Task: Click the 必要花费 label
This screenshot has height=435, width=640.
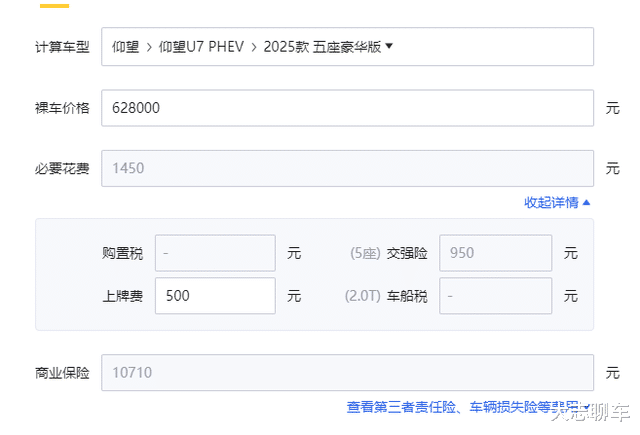Action: pyautogui.click(x=62, y=169)
